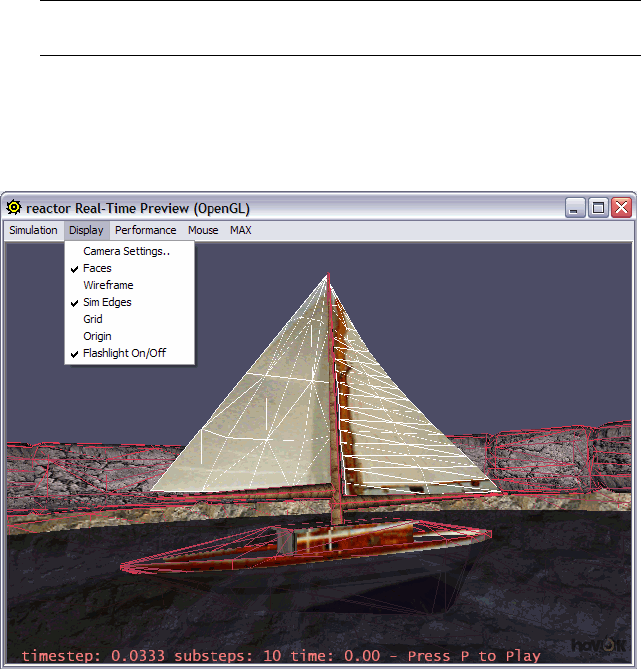The width and height of the screenshot is (641, 669).
Task: Click the 'timestep: 0.0333' status text
Action: pos(93,656)
